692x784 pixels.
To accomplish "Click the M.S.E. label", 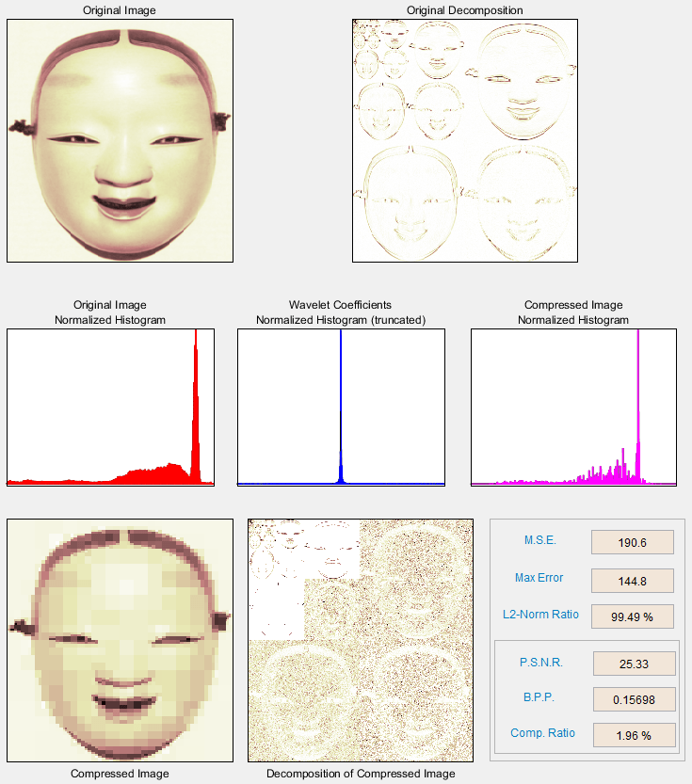I will point(540,540).
